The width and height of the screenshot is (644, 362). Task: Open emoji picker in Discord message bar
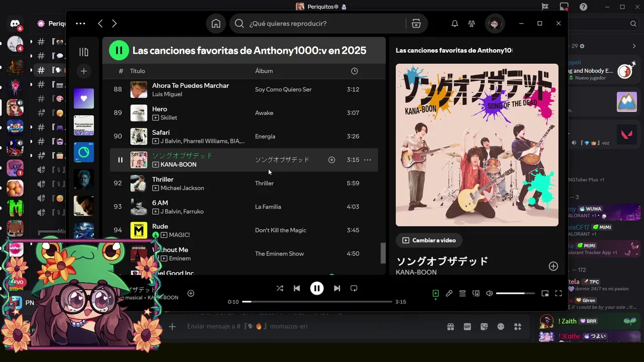tap(501, 326)
